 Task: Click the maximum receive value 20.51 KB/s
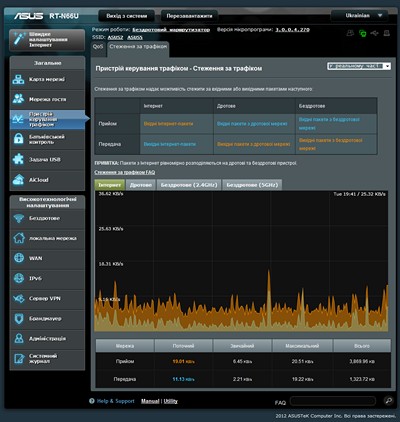tap(302, 361)
